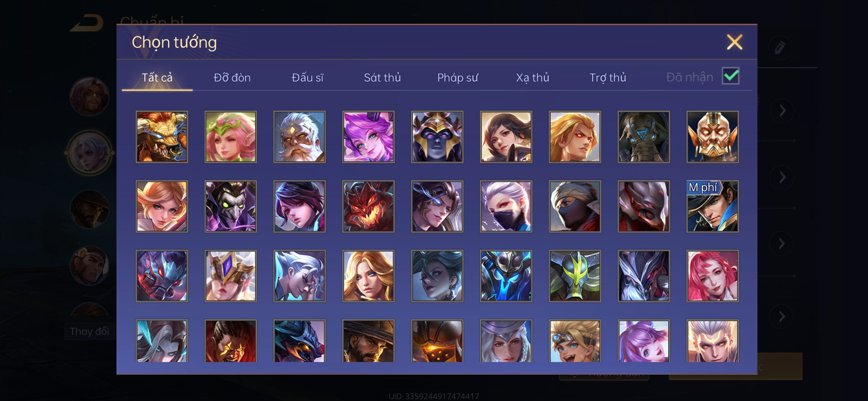Open the 'Sát thủ' heroes tab
The width and height of the screenshot is (868, 401).
(382, 77)
